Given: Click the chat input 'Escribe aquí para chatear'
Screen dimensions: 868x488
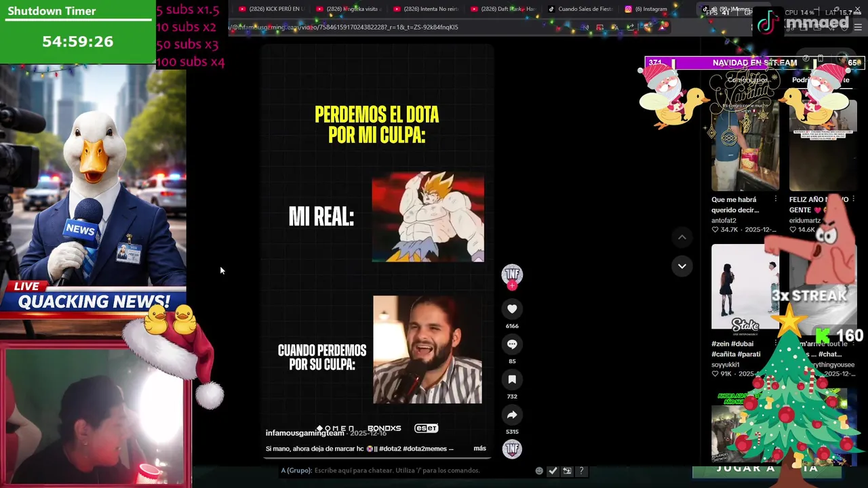Looking at the screenshot, I should coord(397,470).
